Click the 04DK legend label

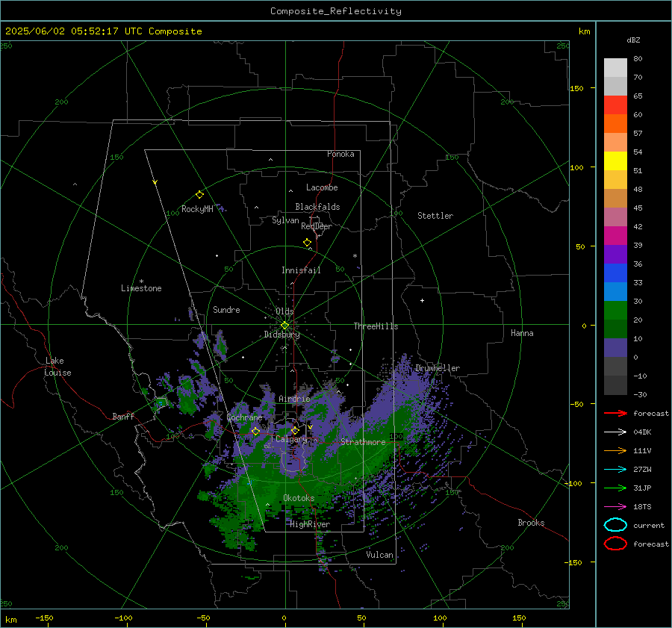[642, 432]
